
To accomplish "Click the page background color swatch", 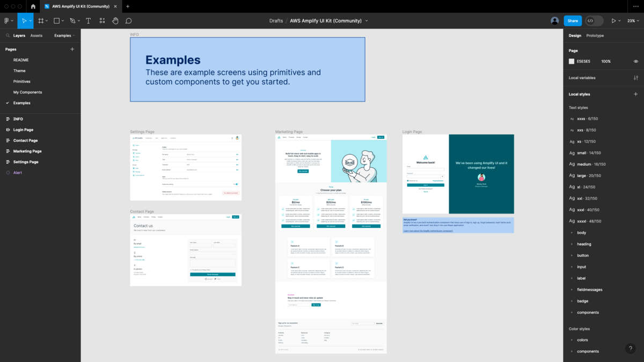I will (x=572, y=62).
